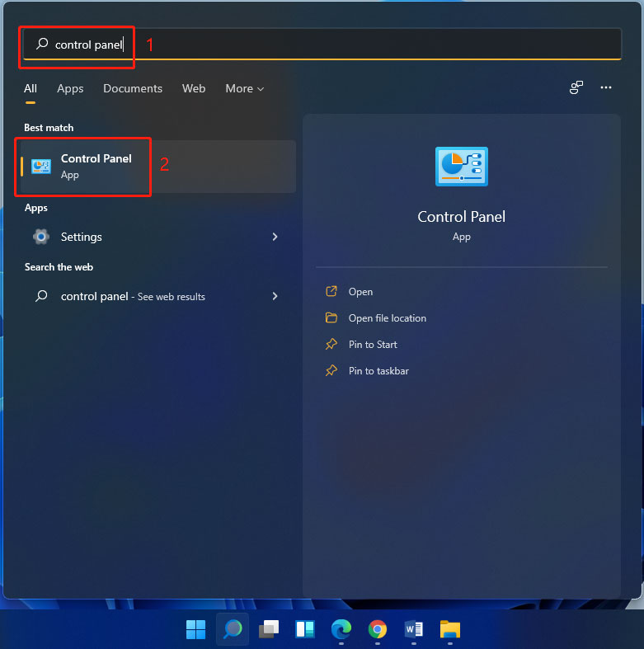Open Widgets from the taskbar
This screenshot has width=644, height=649.
(x=305, y=629)
